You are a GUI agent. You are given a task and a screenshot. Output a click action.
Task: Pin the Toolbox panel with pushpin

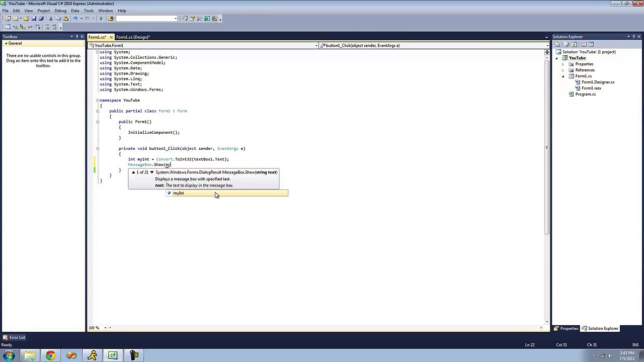76,37
